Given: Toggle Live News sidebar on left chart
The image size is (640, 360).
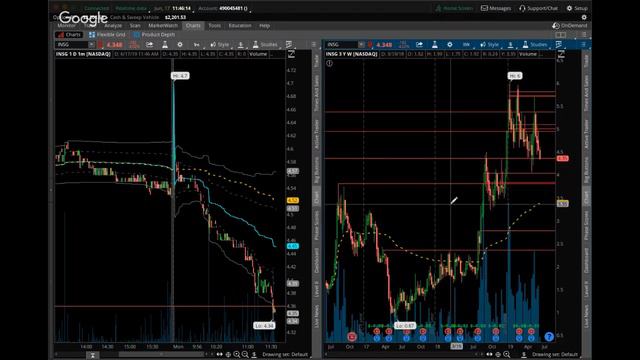Looking at the screenshot, I should point(316,316).
